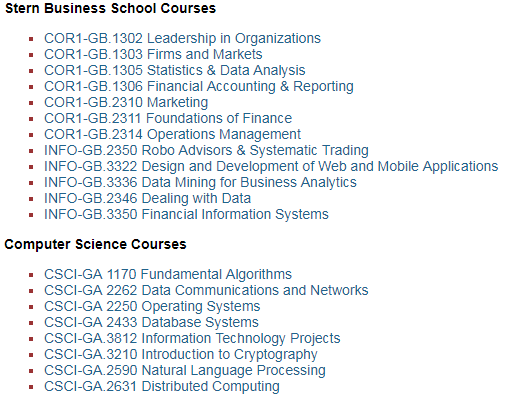This screenshot has height=399, width=522.
Task: Open INFO-GB.3322 Web and Mobile Applications course
Action: [x=271, y=166]
